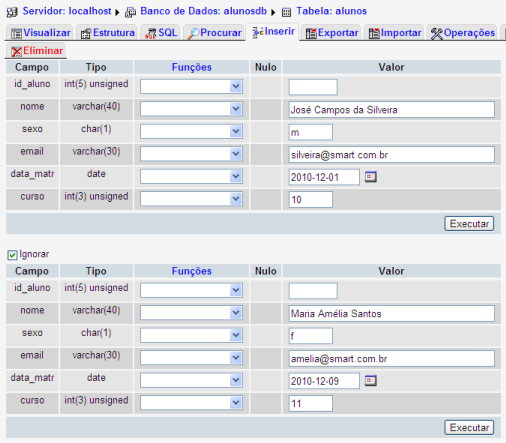506x443 pixels.
Task: Open Funções dropdown for first email row
Action: tap(191, 154)
